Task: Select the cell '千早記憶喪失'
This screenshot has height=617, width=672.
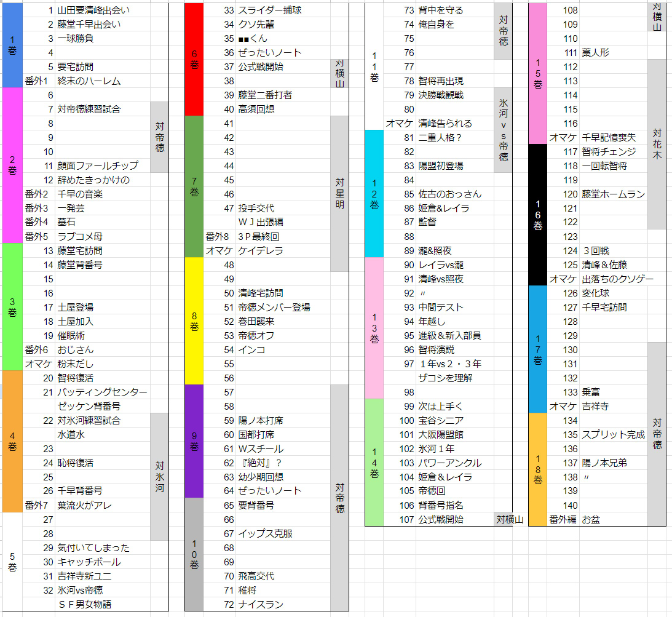Action: [614, 138]
